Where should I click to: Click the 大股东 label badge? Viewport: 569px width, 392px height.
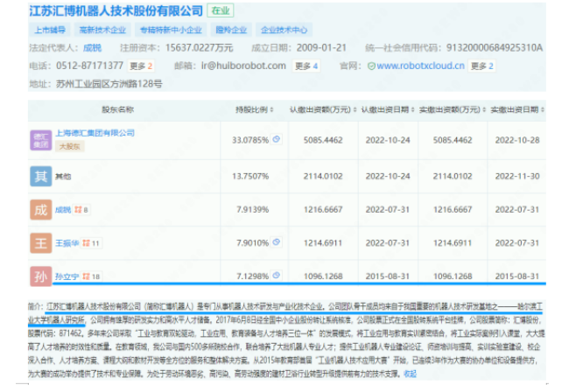tap(70, 146)
